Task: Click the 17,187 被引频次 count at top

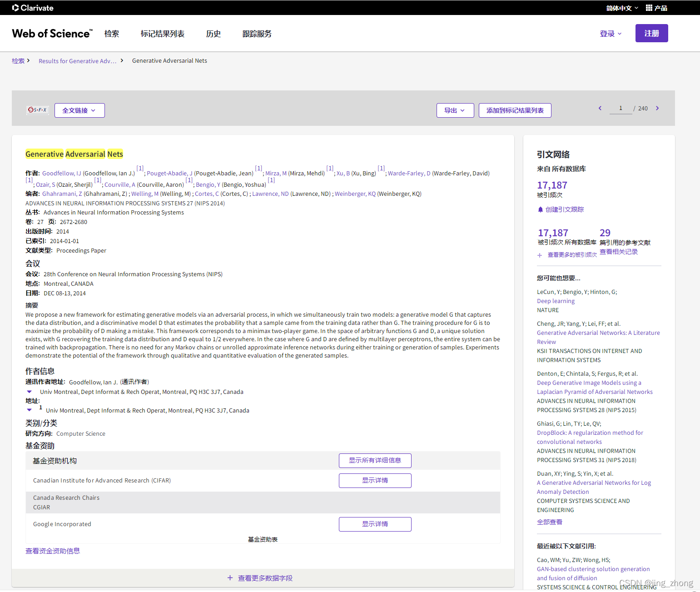Action: click(552, 185)
